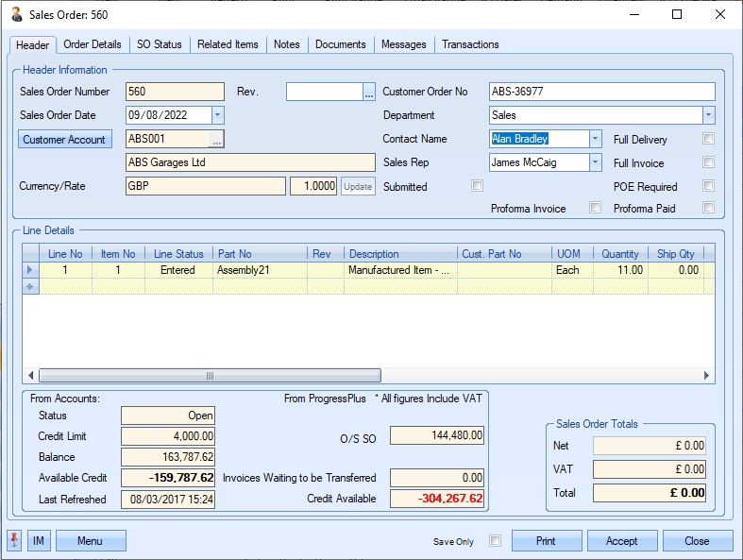The image size is (743, 560).
Task: Click the red pin icon at bottom left
Action: pyautogui.click(x=15, y=540)
